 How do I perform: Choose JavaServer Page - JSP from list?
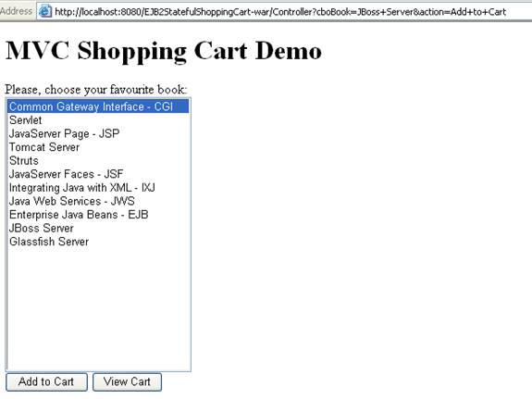click(x=98, y=133)
